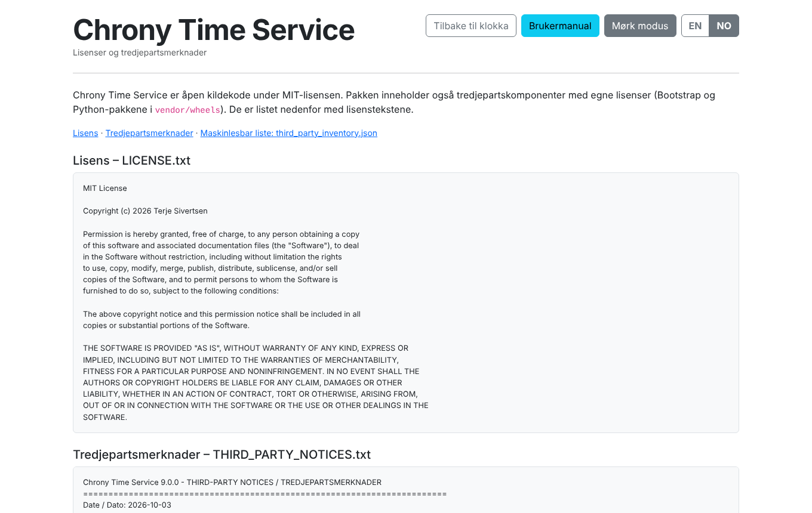The height and width of the screenshot is (513, 812).
Task: Select the NO language option
Action: (724, 26)
